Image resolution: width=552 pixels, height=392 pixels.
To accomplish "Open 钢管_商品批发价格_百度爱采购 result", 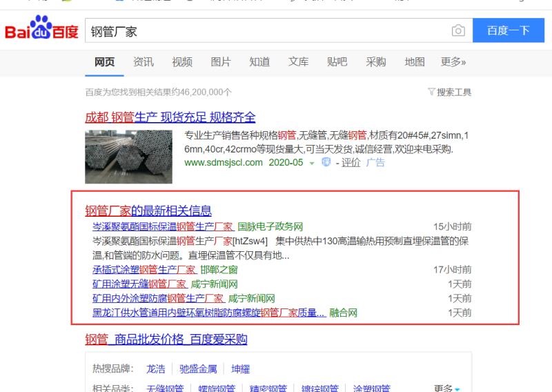I will click(166, 339).
